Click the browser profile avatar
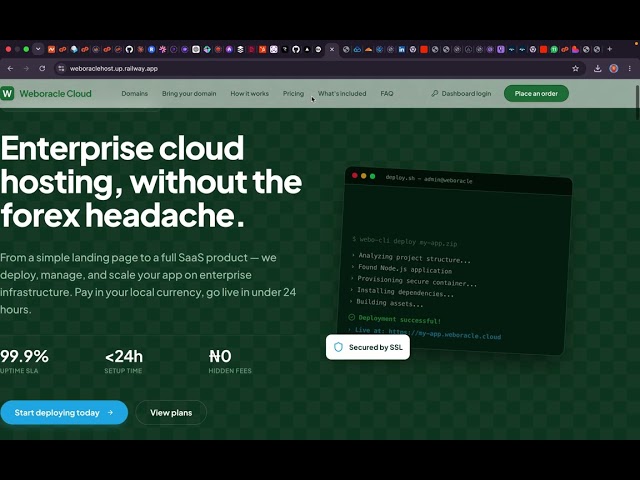Viewport: 640px width, 480px height. point(613,69)
